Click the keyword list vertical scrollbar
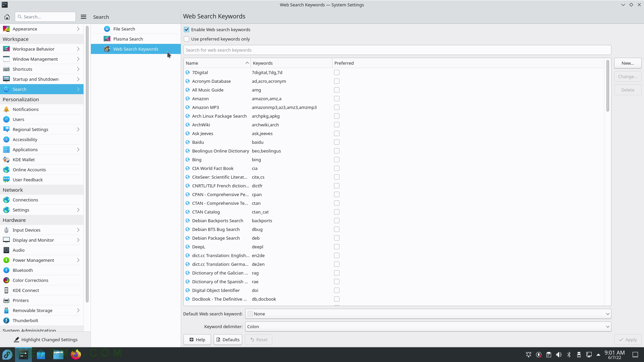The width and height of the screenshot is (644, 362). (607, 86)
